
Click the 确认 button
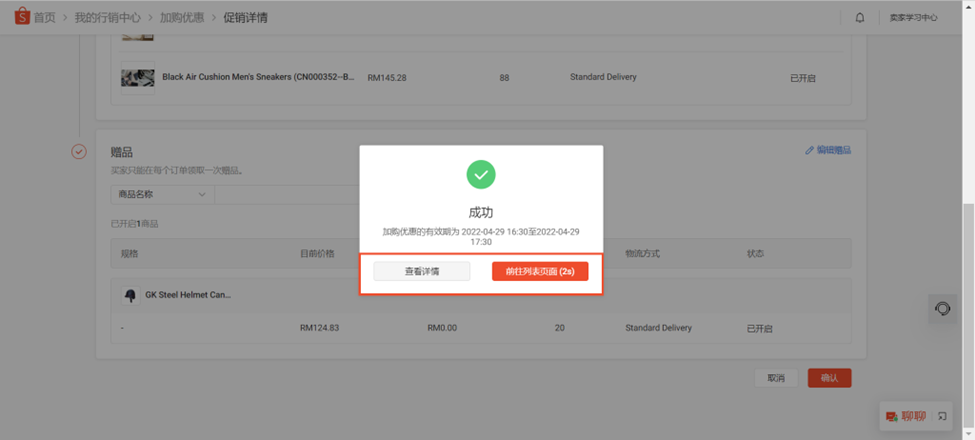coord(829,378)
